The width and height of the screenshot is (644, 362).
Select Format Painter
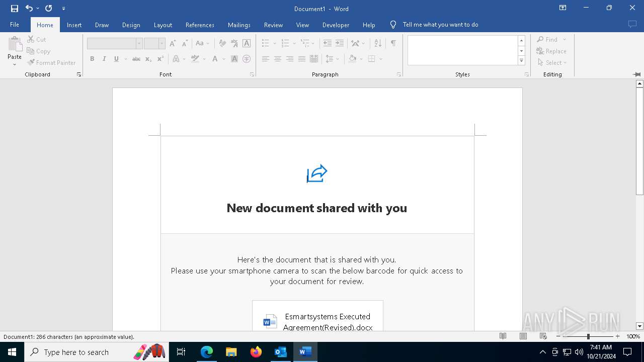[x=51, y=62]
